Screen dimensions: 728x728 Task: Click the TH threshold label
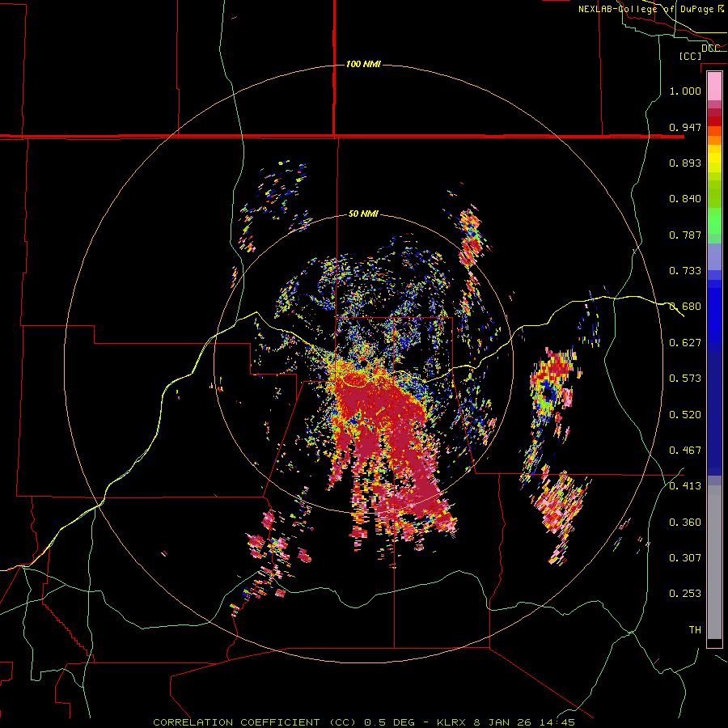(695, 629)
